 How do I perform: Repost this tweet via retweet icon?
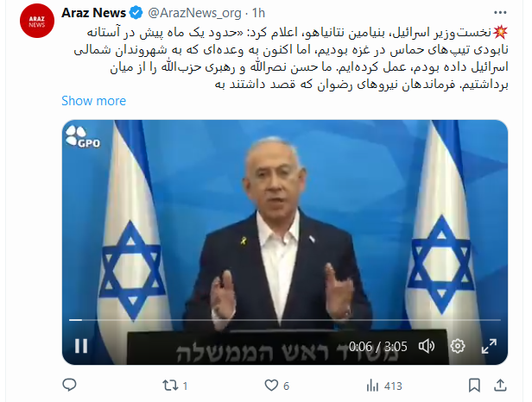pyautogui.click(x=170, y=386)
